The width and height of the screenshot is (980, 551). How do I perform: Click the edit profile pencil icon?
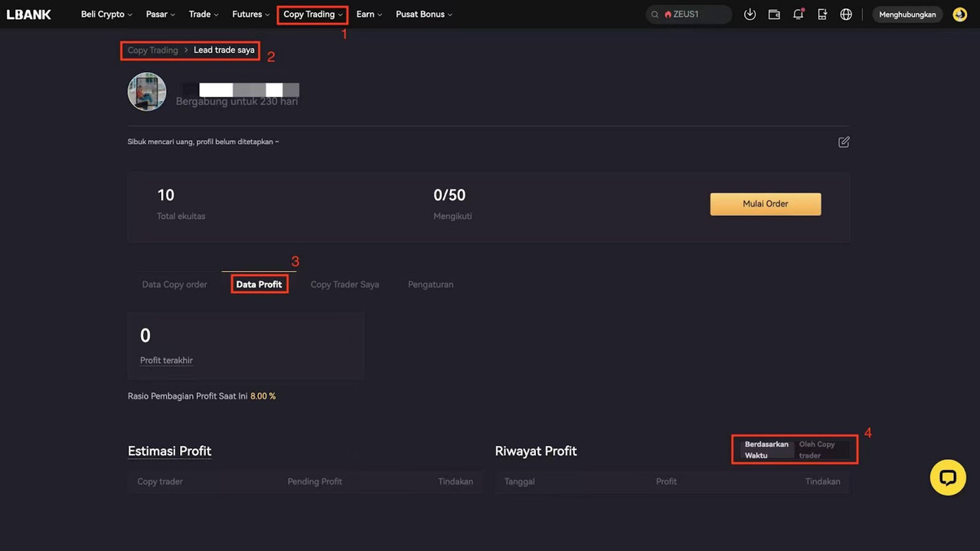pos(844,142)
